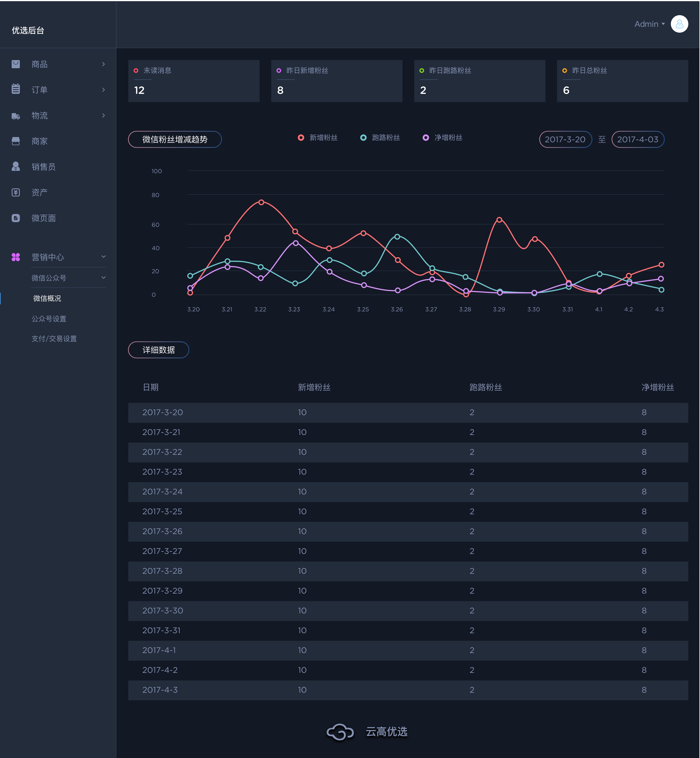Click the 营销中心 purple clover icon

(16, 257)
